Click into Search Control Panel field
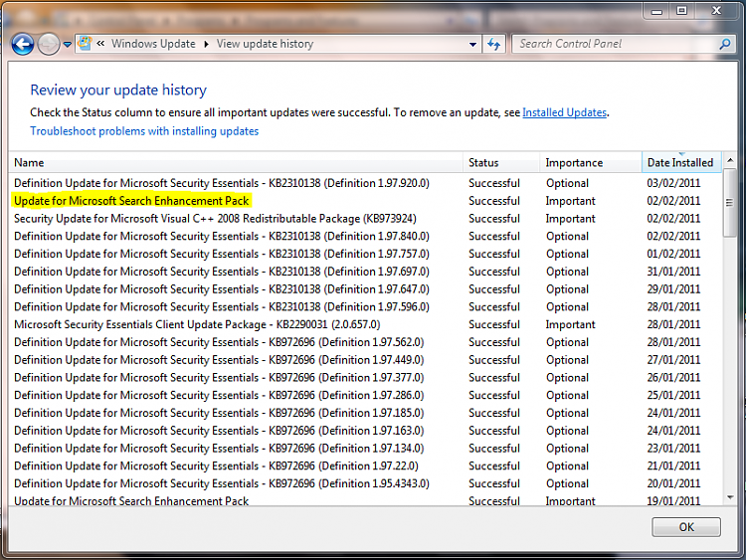 [x=615, y=44]
